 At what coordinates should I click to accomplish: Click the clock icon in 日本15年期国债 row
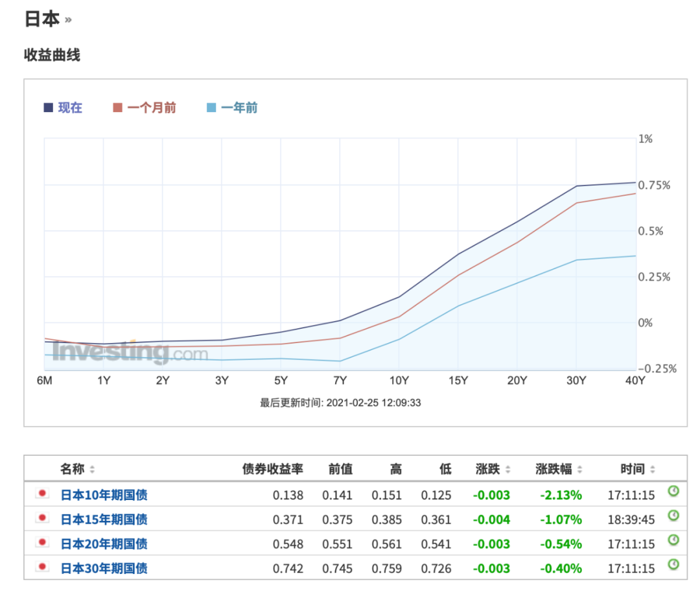pos(673,516)
